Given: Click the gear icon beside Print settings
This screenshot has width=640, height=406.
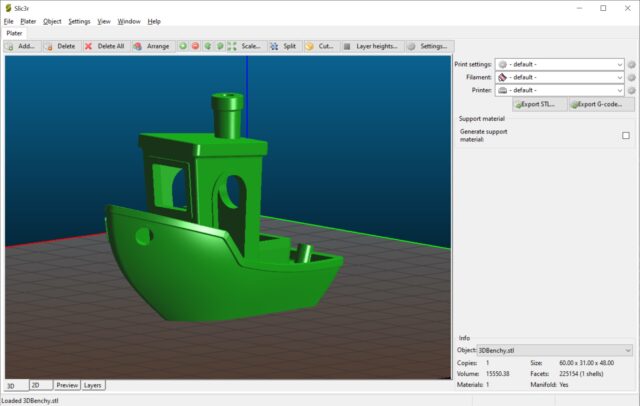Looking at the screenshot, I should [631, 64].
